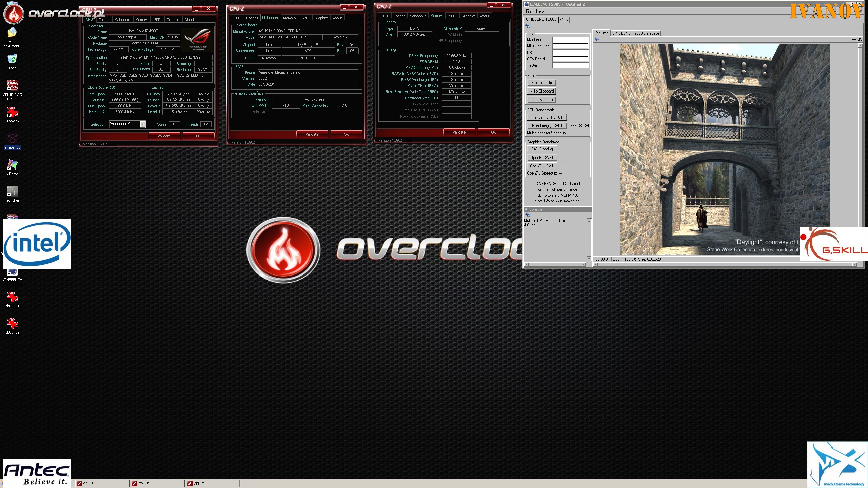Run Rendering (1 CPU) benchmark
This screenshot has width=868, height=488.
point(547,117)
